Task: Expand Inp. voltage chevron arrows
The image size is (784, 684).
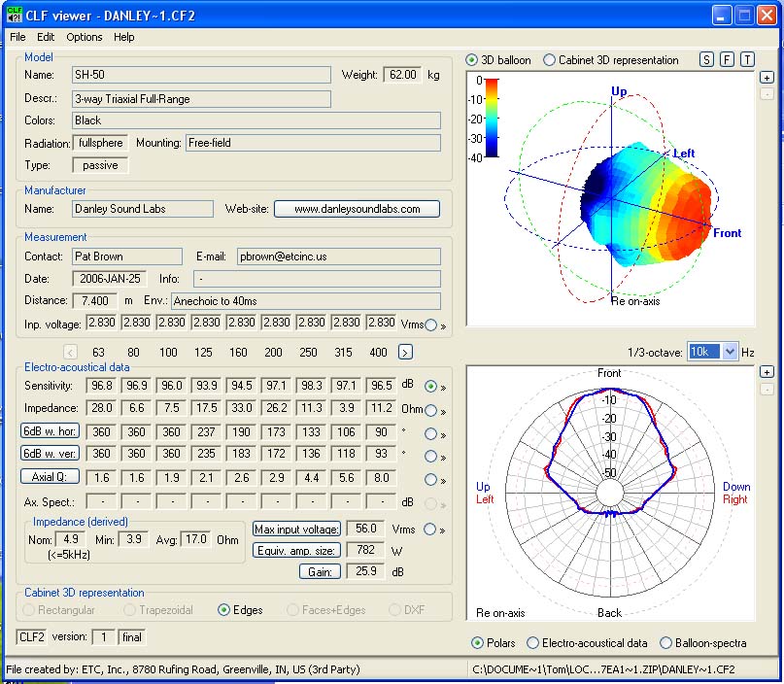Action: [x=443, y=326]
